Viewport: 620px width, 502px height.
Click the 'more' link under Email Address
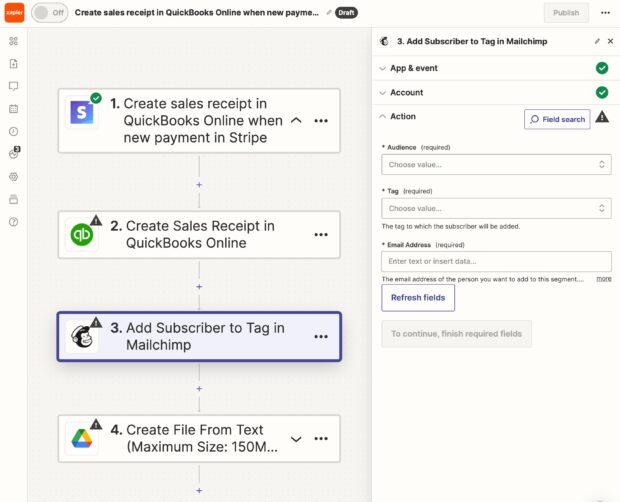tap(604, 279)
